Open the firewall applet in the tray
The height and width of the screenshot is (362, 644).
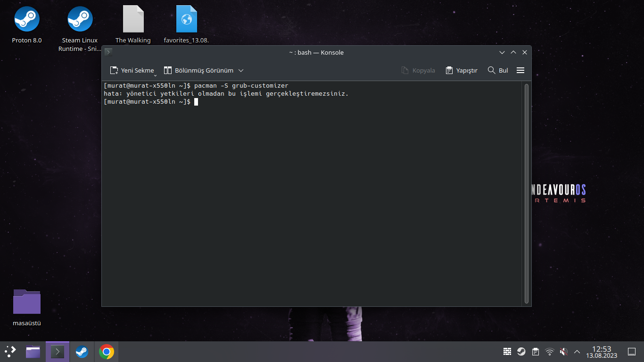coord(507,351)
